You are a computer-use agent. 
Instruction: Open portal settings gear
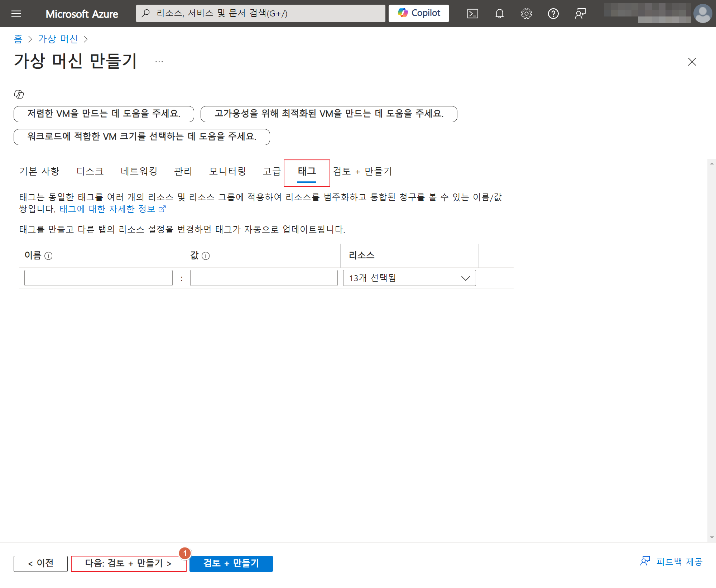pos(526,14)
